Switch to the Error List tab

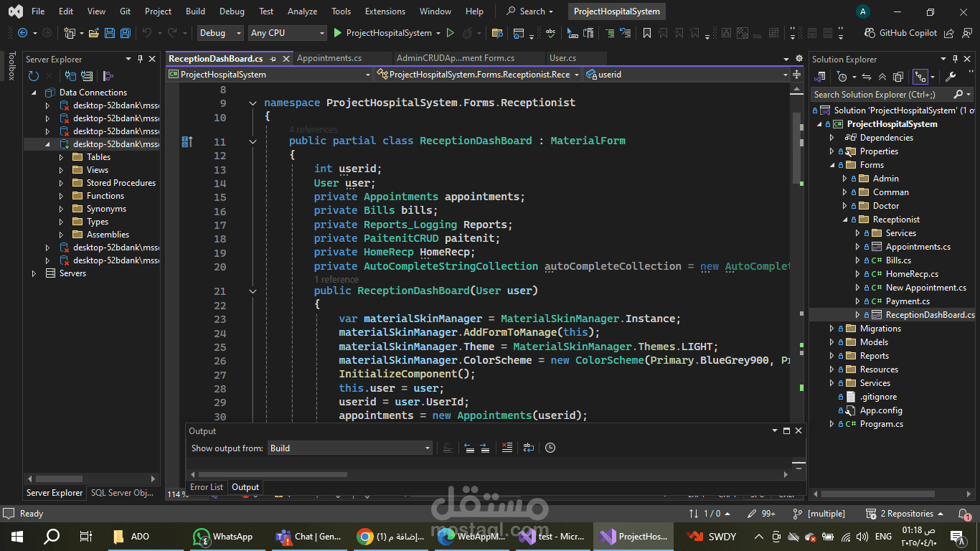(207, 487)
